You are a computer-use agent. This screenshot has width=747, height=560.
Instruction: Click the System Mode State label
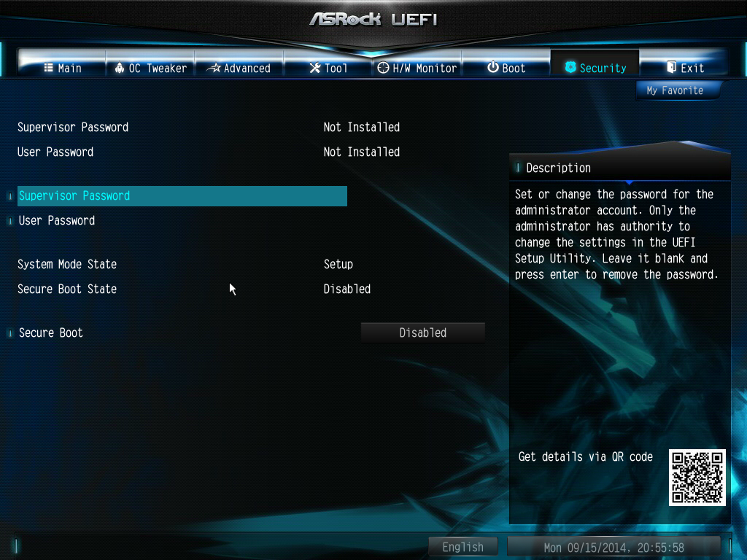click(x=67, y=264)
